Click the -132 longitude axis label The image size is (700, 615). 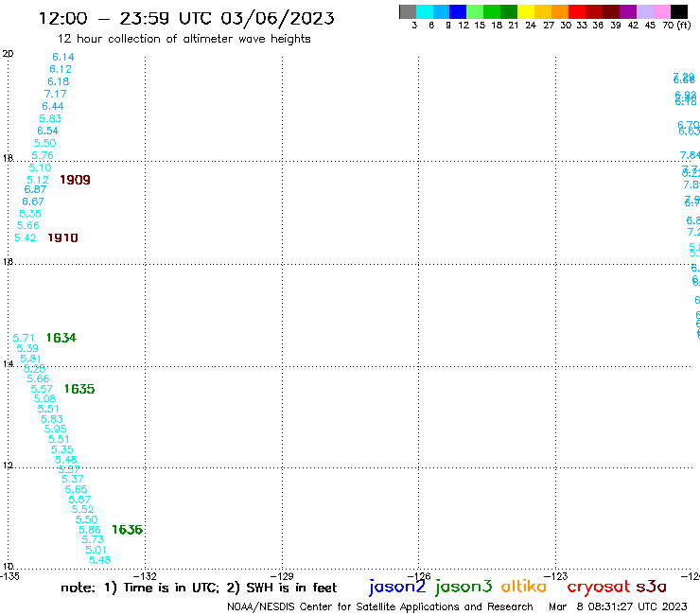coord(146,576)
